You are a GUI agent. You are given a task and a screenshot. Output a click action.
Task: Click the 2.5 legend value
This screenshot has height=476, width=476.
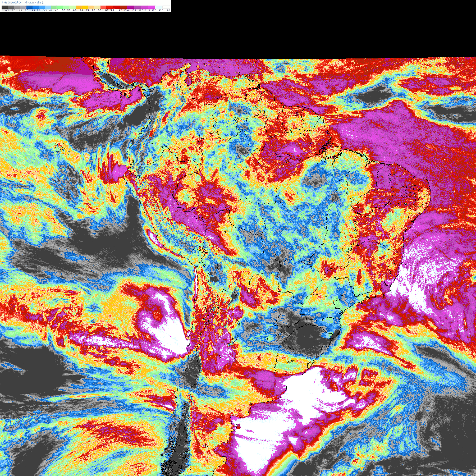33,10
